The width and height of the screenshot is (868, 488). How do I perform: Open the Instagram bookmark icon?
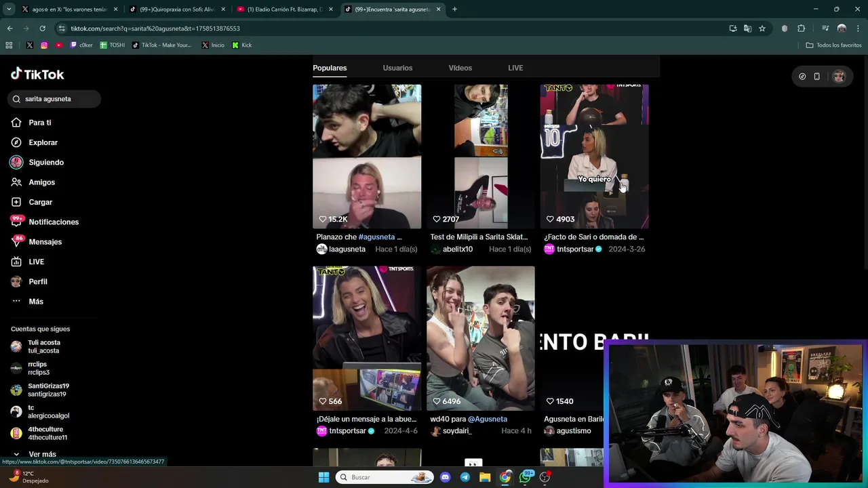tap(44, 45)
